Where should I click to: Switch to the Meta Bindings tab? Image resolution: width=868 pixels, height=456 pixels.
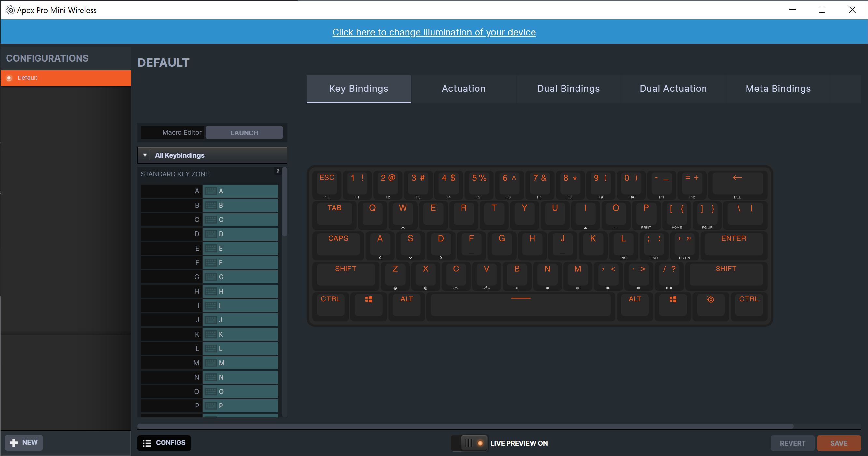pos(778,89)
